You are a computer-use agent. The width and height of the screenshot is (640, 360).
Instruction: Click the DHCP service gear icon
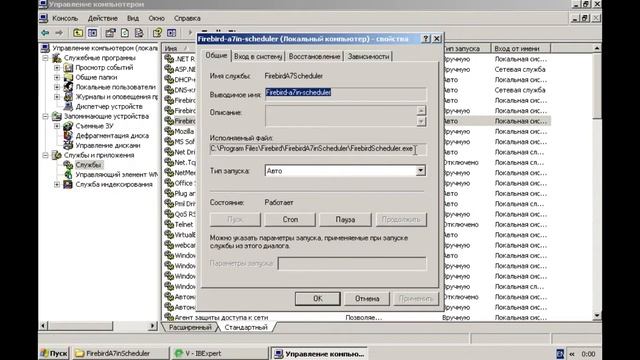(169, 79)
